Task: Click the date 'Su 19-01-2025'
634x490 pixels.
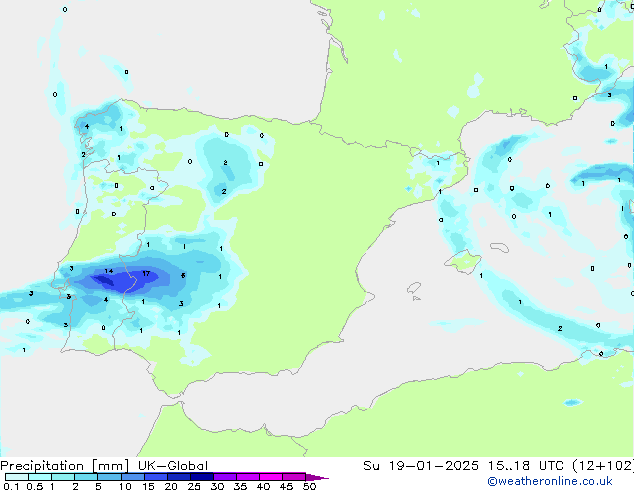Action: 421,466
